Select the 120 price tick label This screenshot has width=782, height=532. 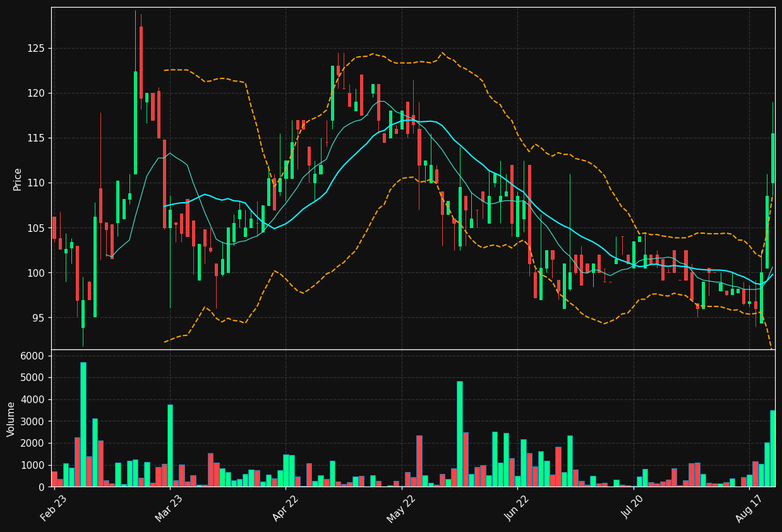pos(35,94)
